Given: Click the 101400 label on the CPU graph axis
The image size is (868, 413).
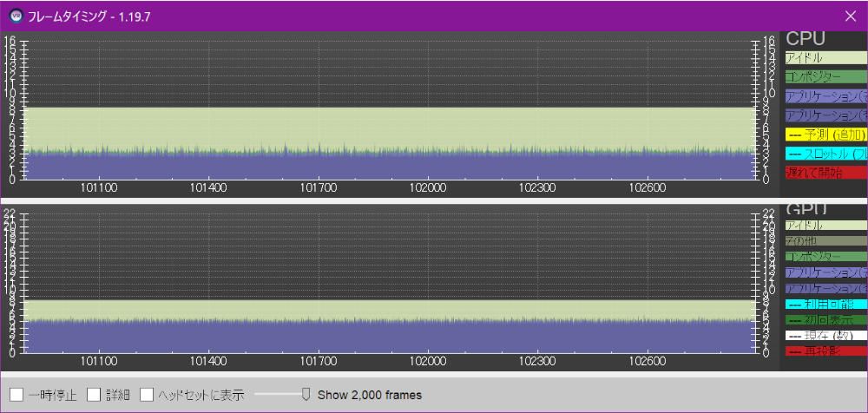Looking at the screenshot, I should click(x=208, y=187).
